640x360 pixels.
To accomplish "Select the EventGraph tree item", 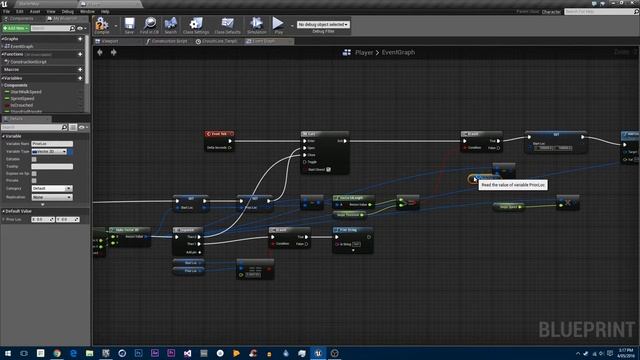I will pyautogui.click(x=22, y=47).
